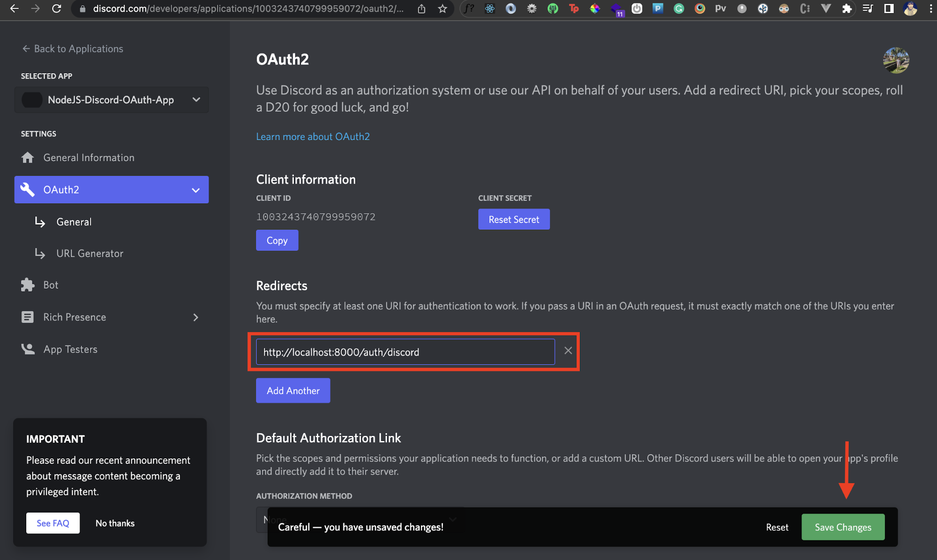Open the Bot puzzle-piece icon
The image size is (937, 560).
point(28,285)
